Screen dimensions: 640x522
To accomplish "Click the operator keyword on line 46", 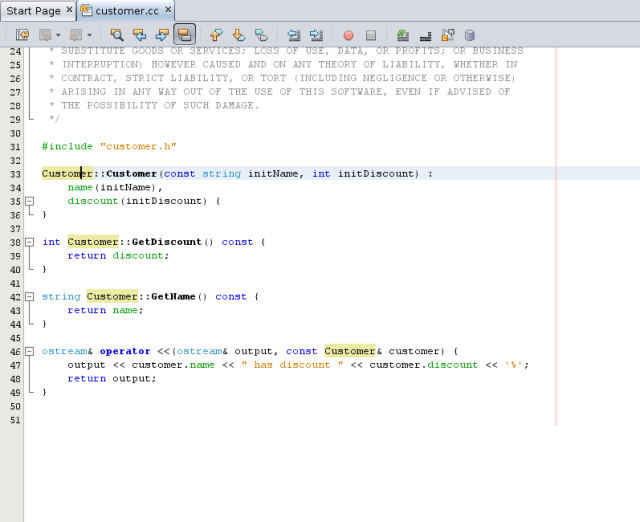I will [125, 351].
